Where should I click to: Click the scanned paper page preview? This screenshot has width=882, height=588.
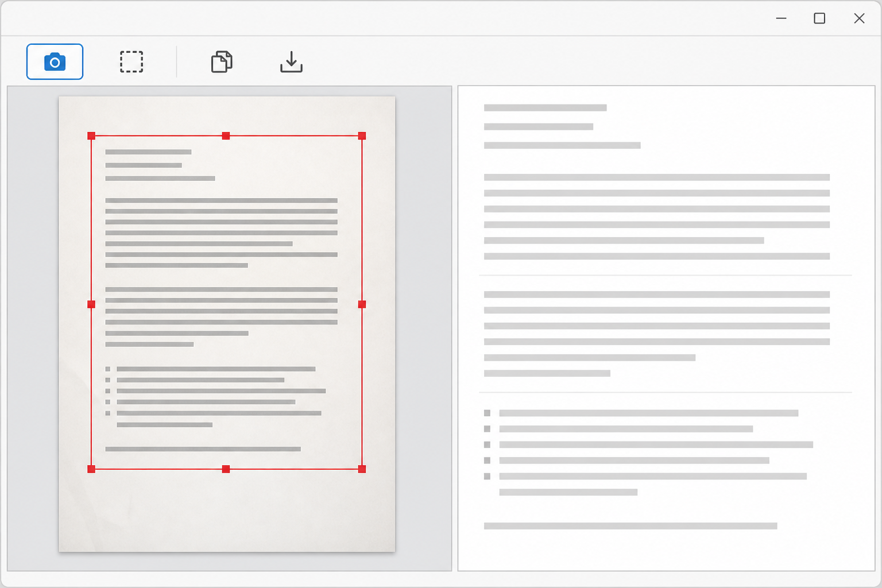click(x=227, y=324)
